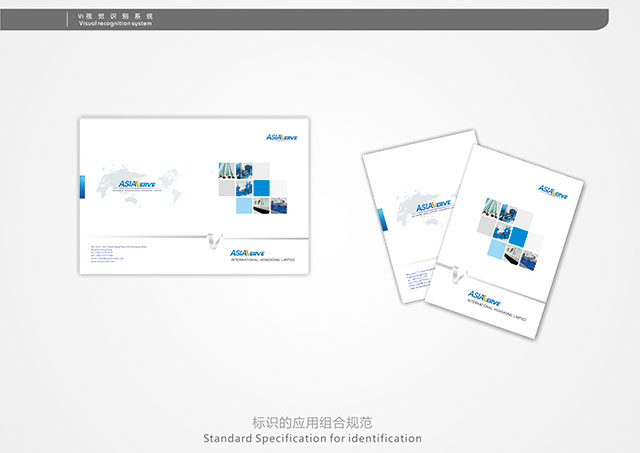
Task: Click the "Visual recognition system" header text
Action: (x=115, y=23)
